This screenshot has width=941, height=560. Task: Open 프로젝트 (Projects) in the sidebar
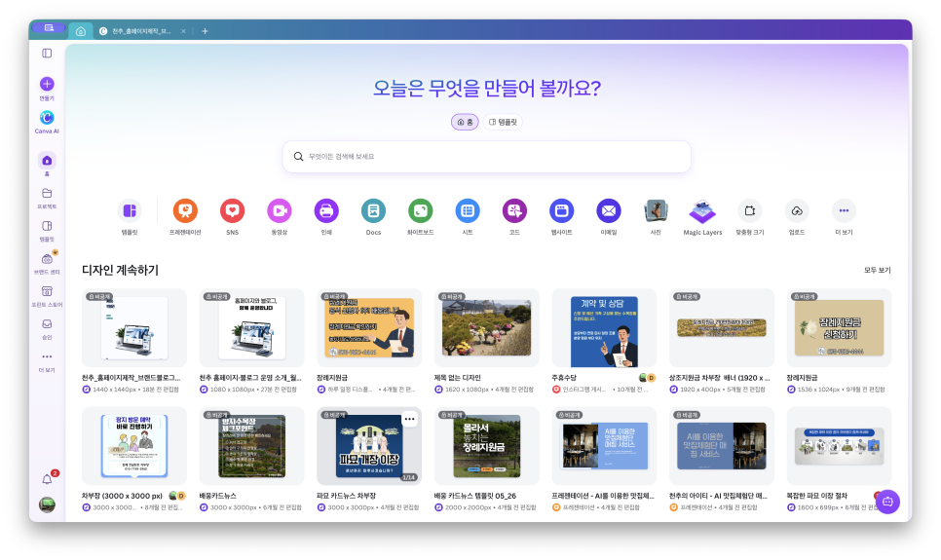tap(47, 193)
